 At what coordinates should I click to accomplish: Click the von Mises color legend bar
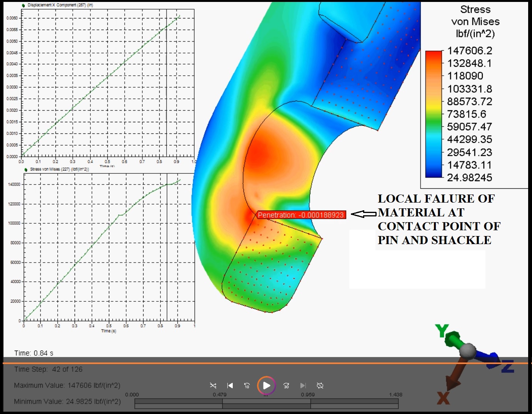click(434, 114)
